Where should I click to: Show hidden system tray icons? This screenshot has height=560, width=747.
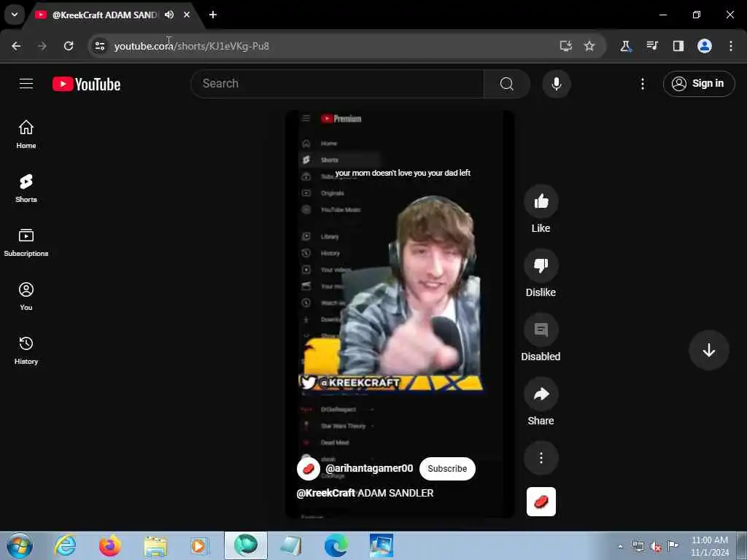point(620,547)
